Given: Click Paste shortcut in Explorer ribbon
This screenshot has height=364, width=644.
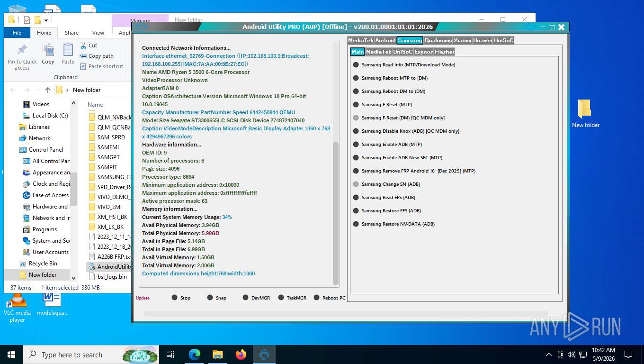Looking at the screenshot, I should (x=101, y=66).
